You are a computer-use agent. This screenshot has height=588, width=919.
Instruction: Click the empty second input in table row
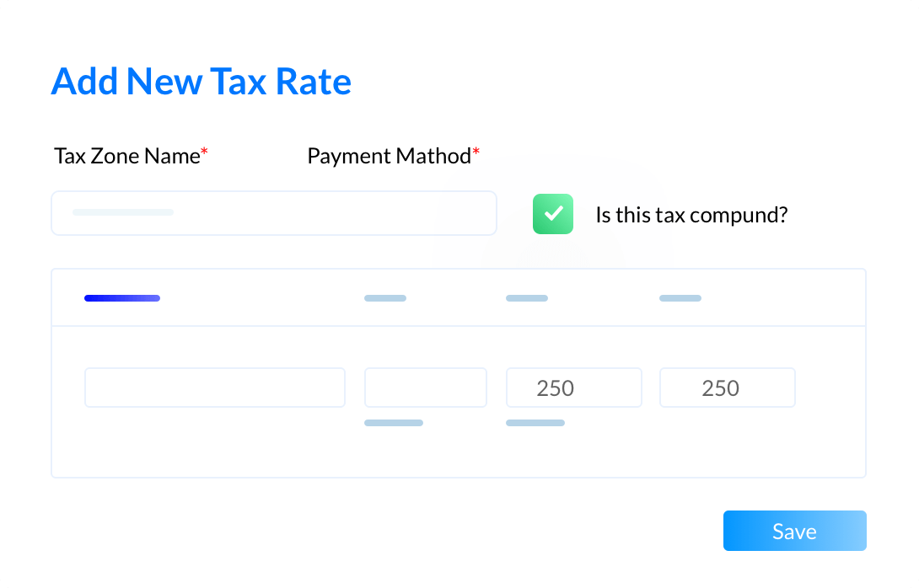pos(426,388)
